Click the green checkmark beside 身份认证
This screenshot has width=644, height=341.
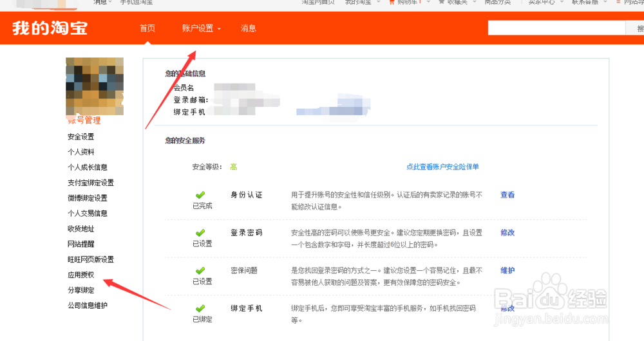200,195
